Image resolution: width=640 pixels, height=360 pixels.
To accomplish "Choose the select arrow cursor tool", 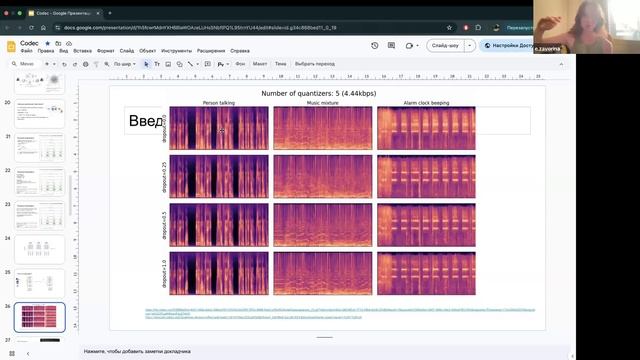I will coord(147,64).
